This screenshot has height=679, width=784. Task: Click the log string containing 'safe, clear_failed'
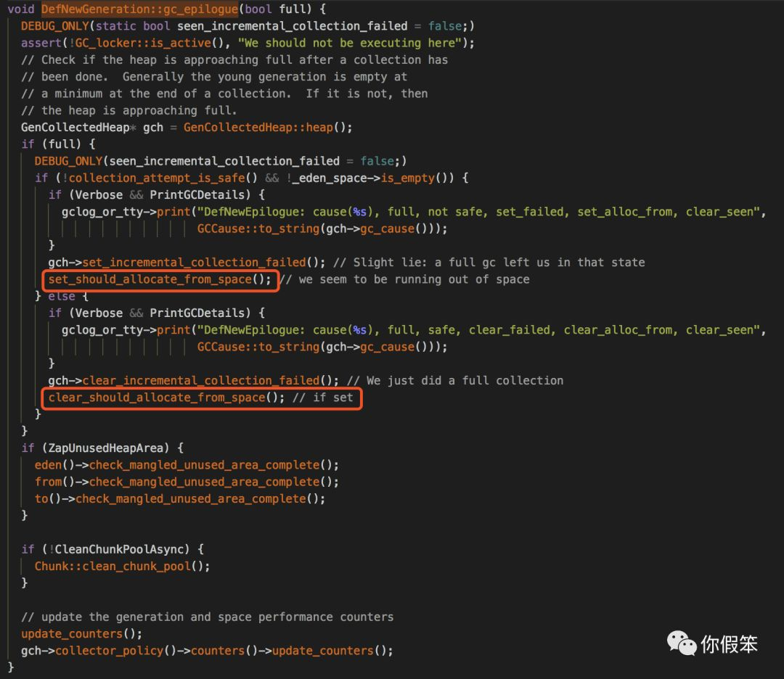tap(478, 330)
